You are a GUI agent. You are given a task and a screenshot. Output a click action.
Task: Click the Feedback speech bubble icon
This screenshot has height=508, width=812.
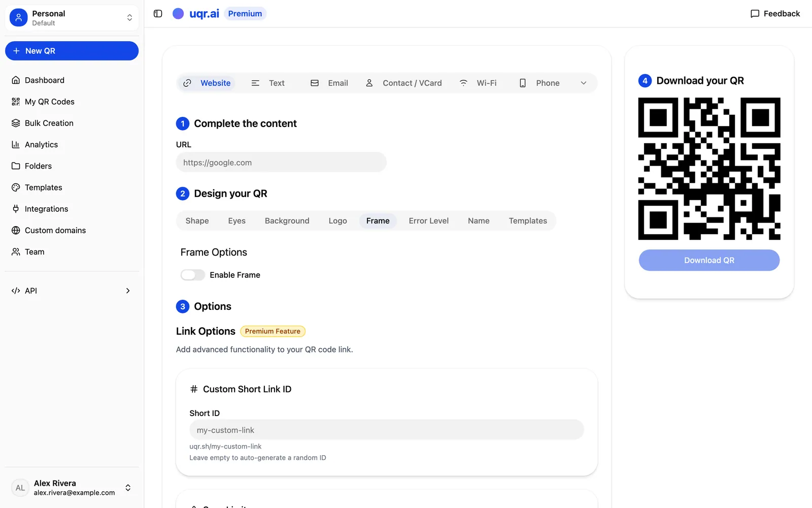(755, 14)
